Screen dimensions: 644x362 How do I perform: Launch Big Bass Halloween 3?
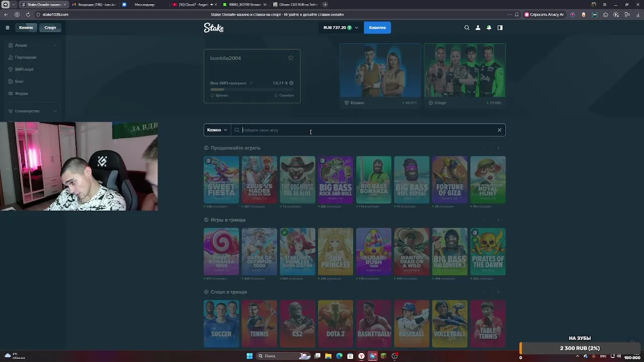point(450,252)
